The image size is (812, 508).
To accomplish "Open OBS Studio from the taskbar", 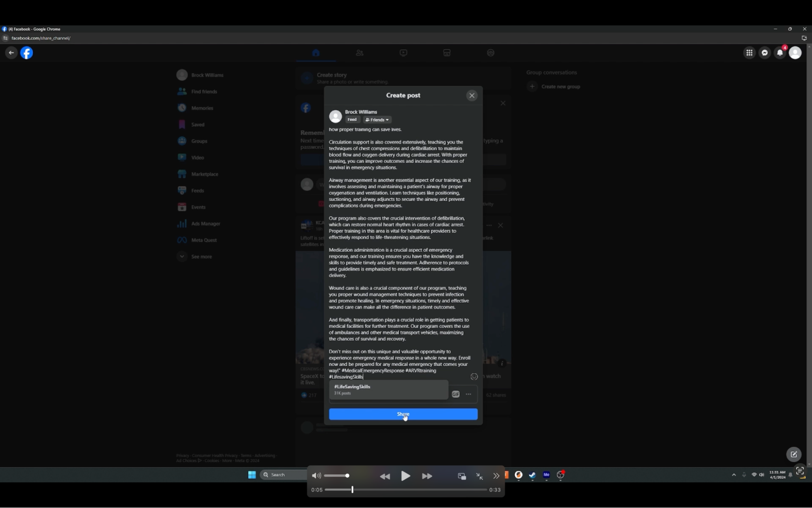I will 560,475.
